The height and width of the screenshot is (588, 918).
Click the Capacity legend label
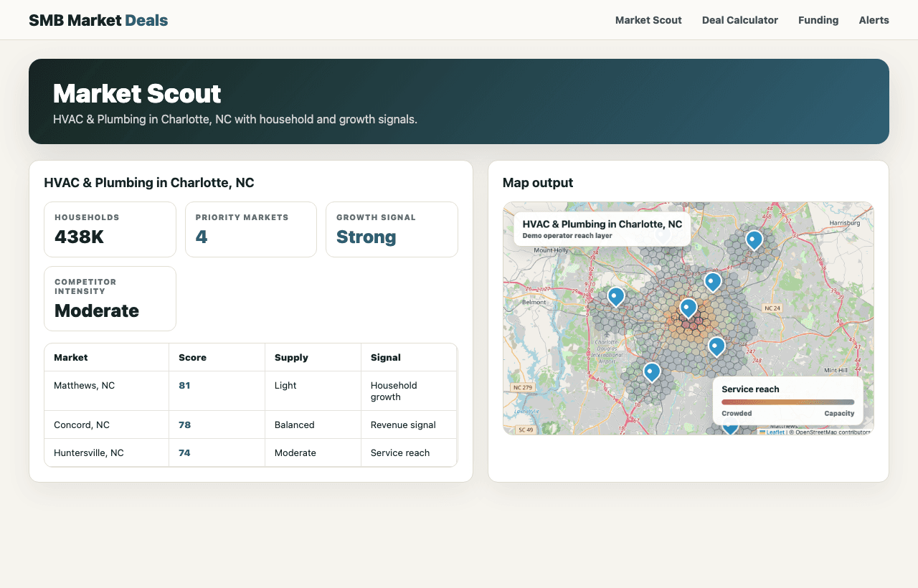(839, 413)
